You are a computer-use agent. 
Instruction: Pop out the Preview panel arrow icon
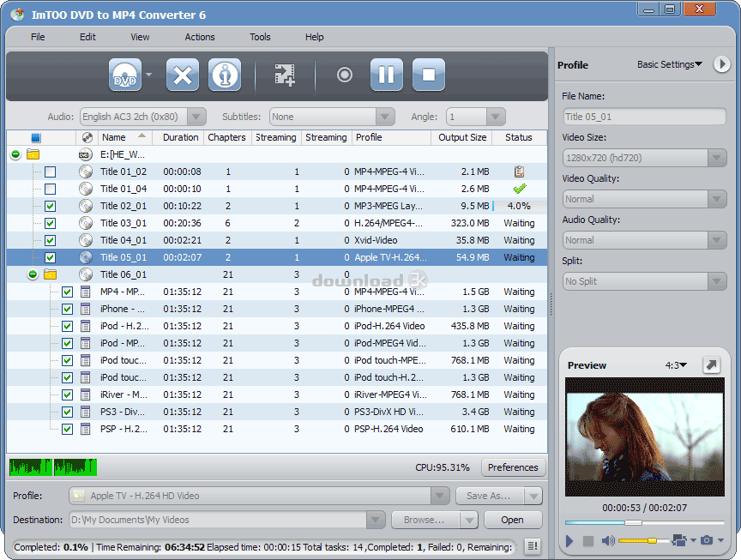[x=711, y=364]
